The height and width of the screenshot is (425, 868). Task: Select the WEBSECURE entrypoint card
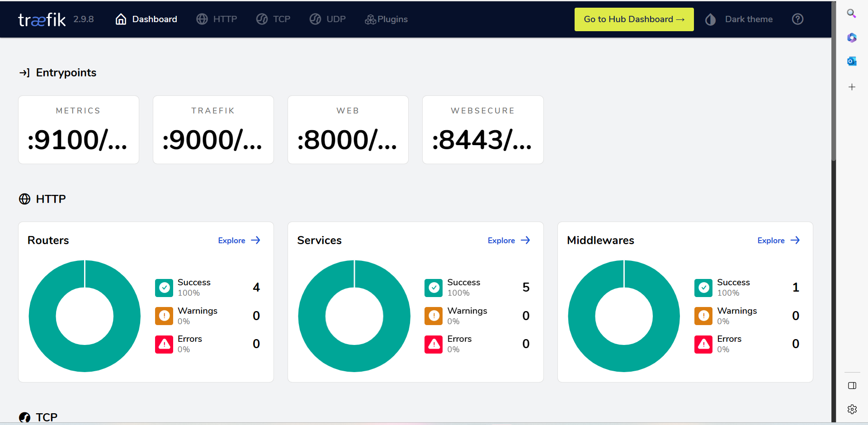tap(483, 130)
